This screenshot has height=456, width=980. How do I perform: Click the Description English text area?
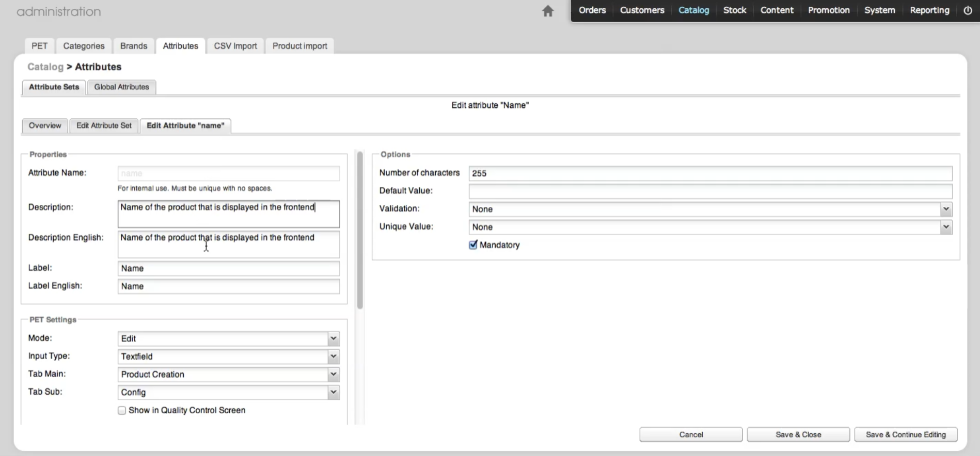[x=229, y=244]
